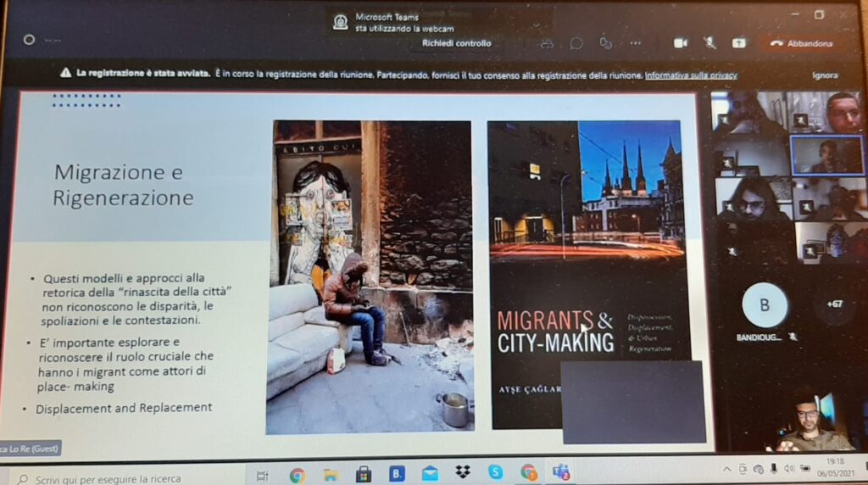
Task: Toggle the camera on or off
Action: (x=681, y=43)
